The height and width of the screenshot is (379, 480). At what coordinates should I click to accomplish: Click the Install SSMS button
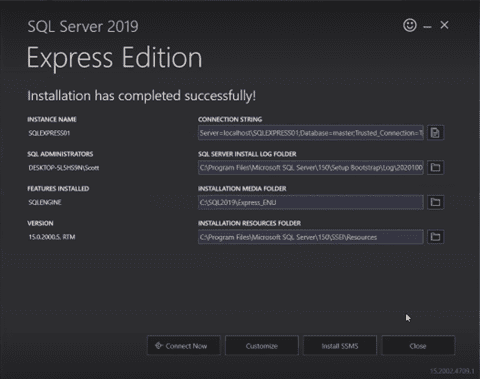click(340, 346)
